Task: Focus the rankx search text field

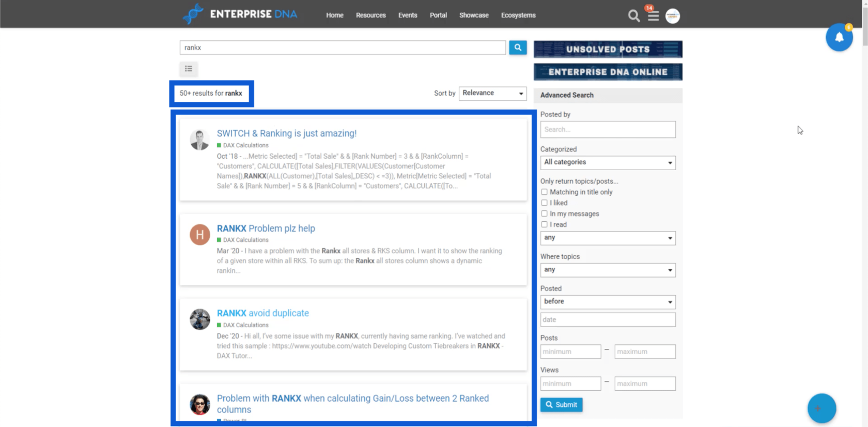Action: [x=343, y=48]
